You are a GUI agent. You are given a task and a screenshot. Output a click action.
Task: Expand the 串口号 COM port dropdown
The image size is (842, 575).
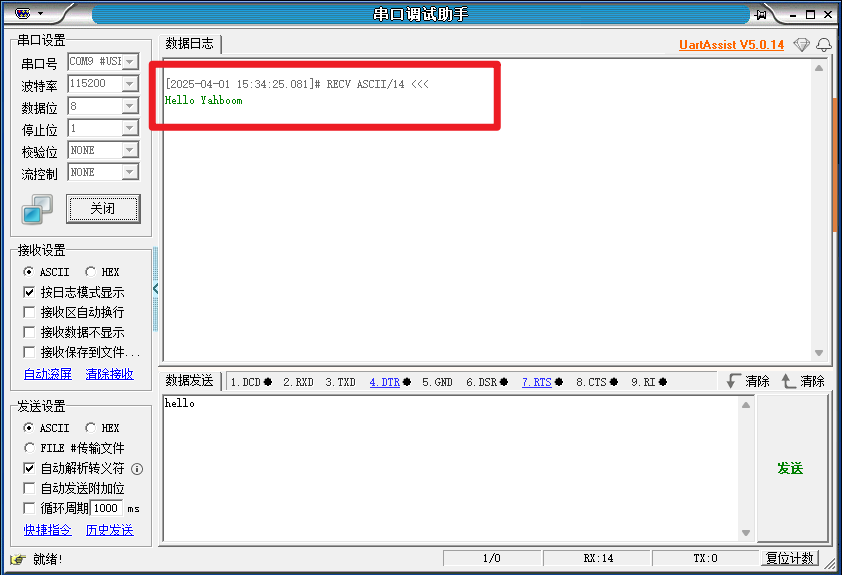pyautogui.click(x=129, y=62)
